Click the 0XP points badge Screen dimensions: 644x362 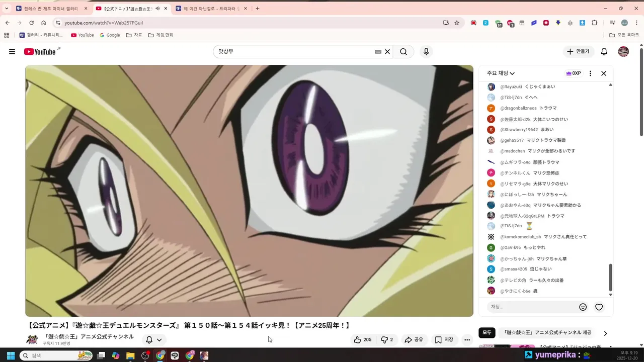574,73
